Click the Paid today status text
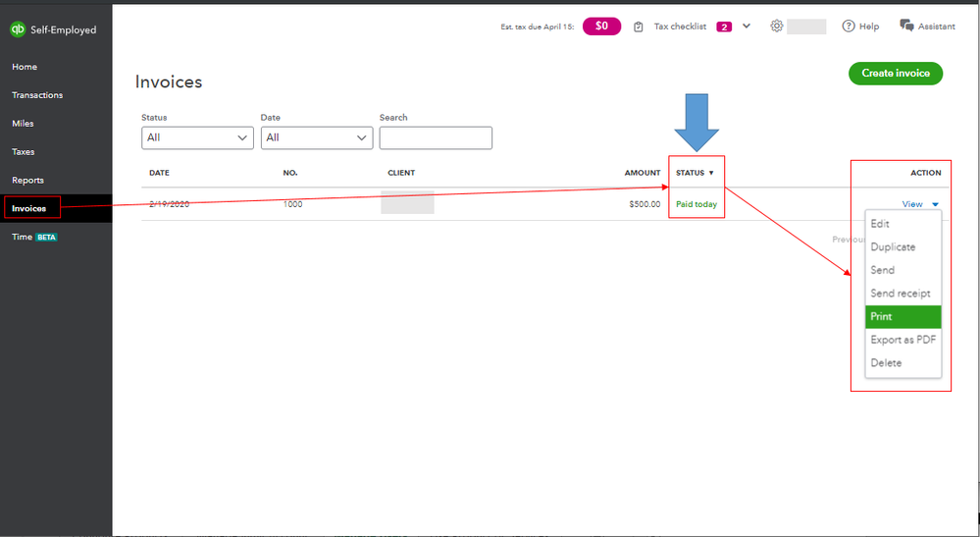Image resolution: width=980 pixels, height=537 pixels. (696, 204)
